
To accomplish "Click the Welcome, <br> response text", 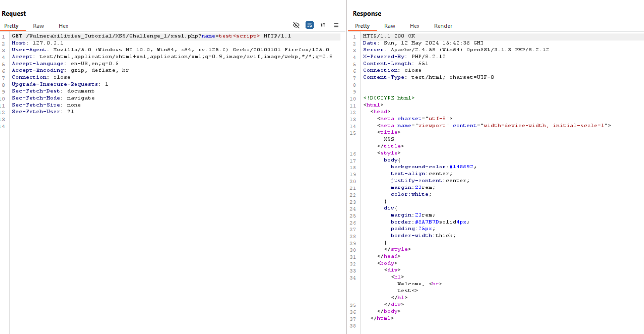I will tap(419, 284).
